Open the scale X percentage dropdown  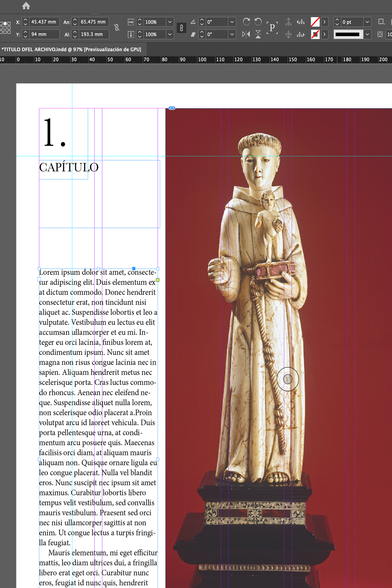(x=170, y=22)
